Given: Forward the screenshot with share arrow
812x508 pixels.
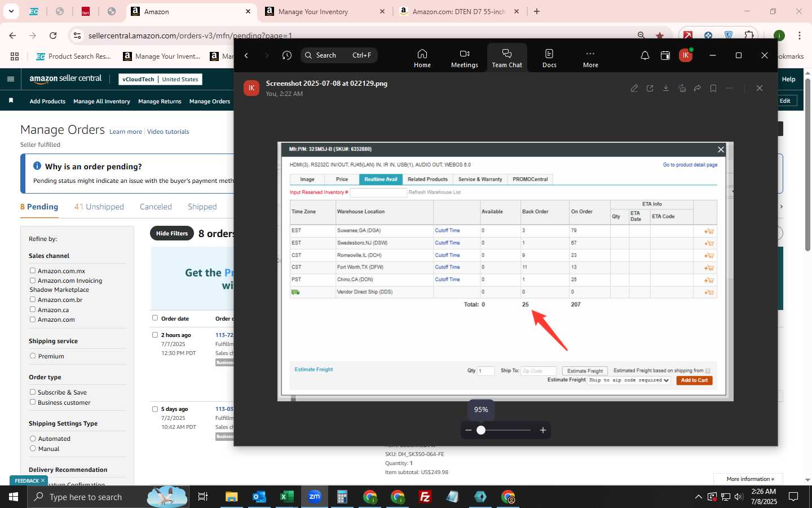Looking at the screenshot, I should click(x=698, y=88).
